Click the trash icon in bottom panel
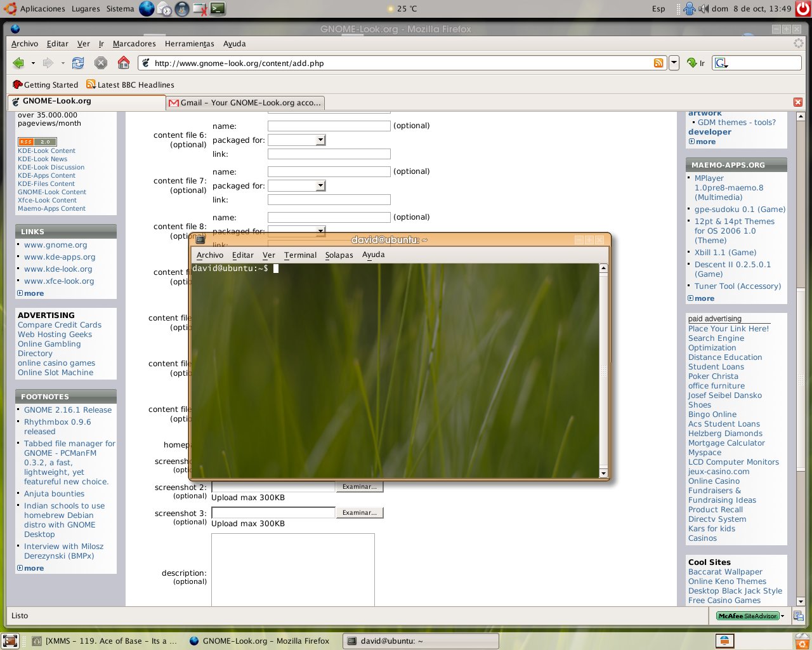812x650 pixels. pyautogui.click(x=803, y=641)
